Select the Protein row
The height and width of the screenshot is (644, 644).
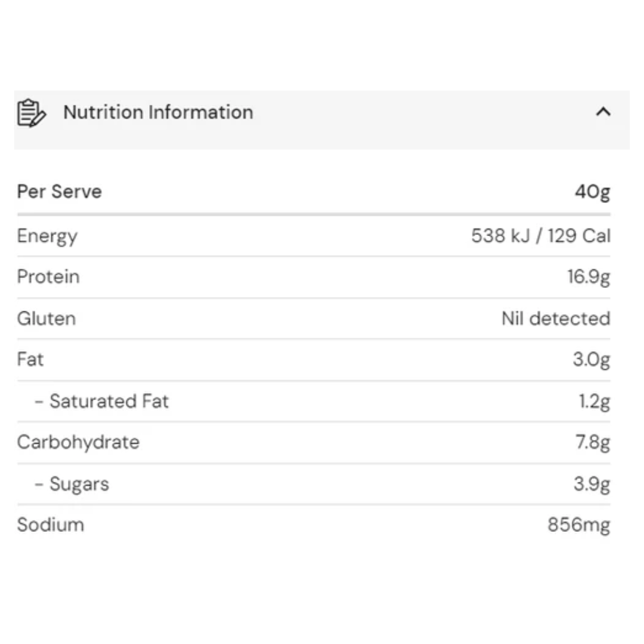[48, 277]
